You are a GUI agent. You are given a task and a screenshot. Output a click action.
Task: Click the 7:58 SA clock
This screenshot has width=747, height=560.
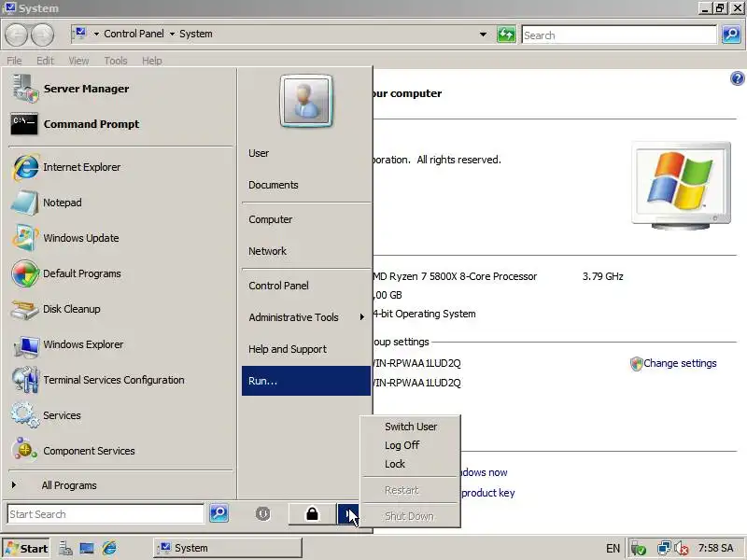click(715, 548)
